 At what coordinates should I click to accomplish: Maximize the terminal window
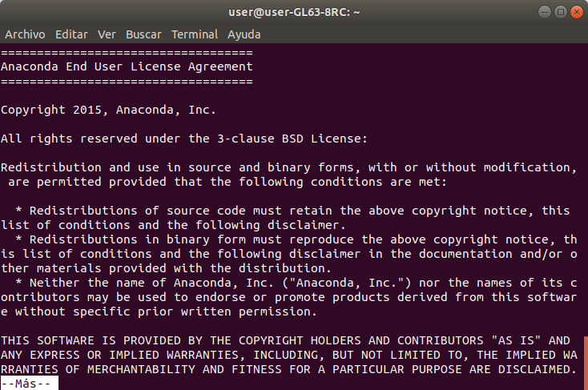point(560,12)
